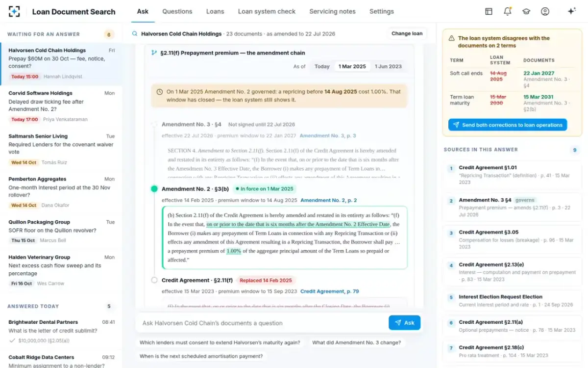Switch to the Ask tab
The height and width of the screenshot is (368, 588).
[143, 11]
